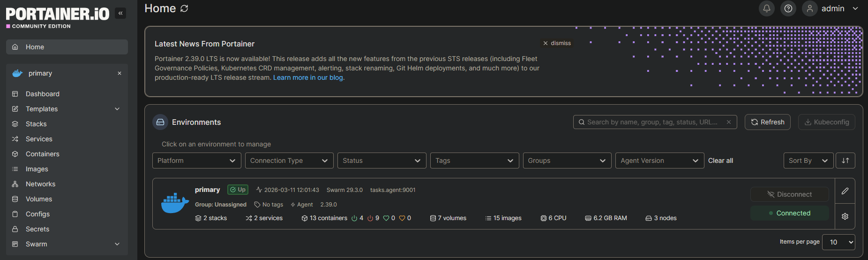Go to Stacks in the sidebar
This screenshot has width=868, height=260.
36,124
